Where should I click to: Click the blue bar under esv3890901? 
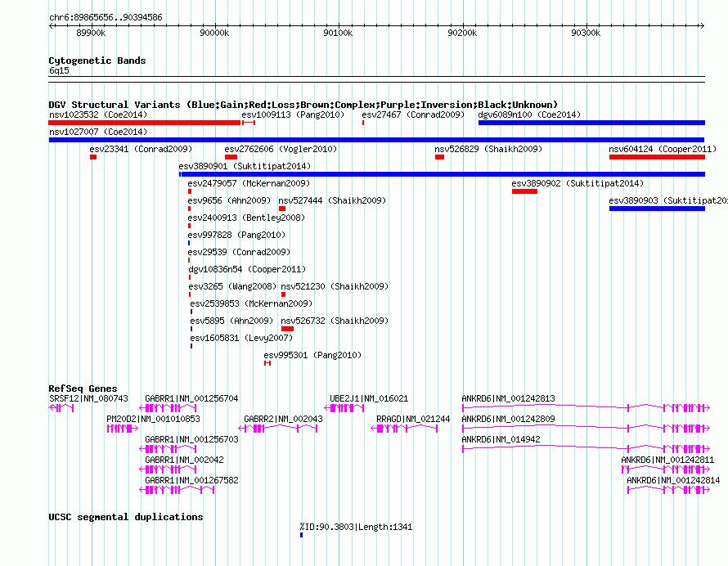click(442, 174)
